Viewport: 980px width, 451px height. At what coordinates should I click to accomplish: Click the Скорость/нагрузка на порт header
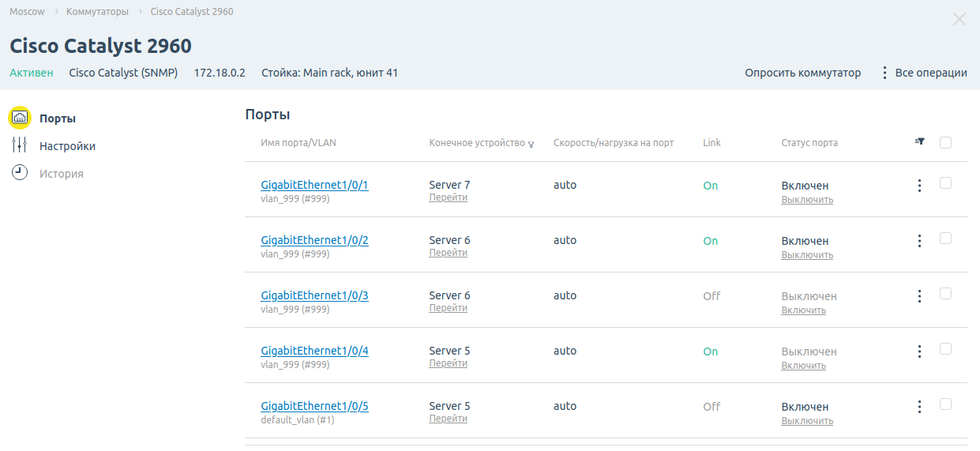[x=614, y=143]
